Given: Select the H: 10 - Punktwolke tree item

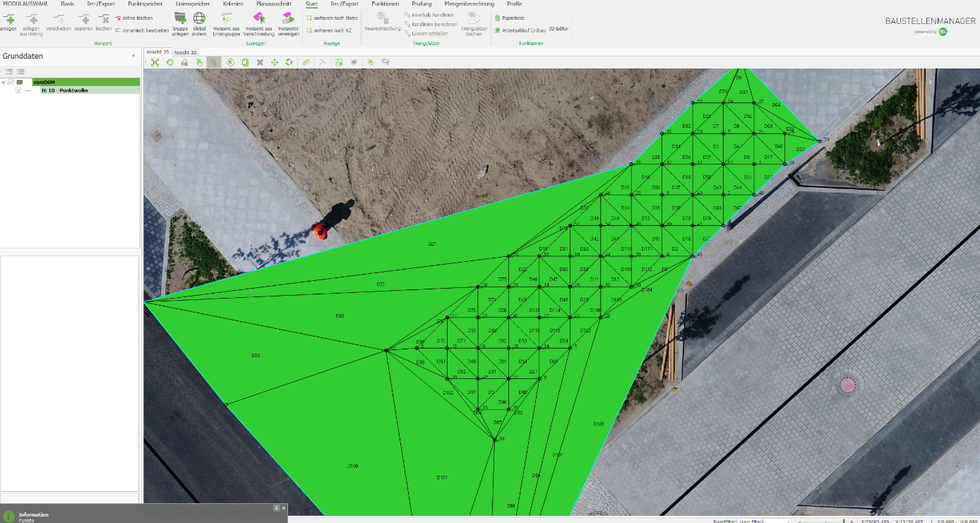Looking at the screenshot, I should (65, 90).
